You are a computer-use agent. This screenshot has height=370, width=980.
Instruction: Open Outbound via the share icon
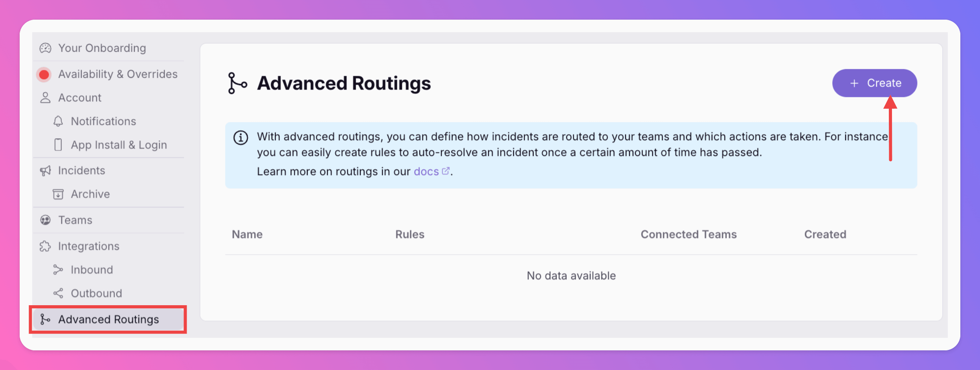point(58,293)
